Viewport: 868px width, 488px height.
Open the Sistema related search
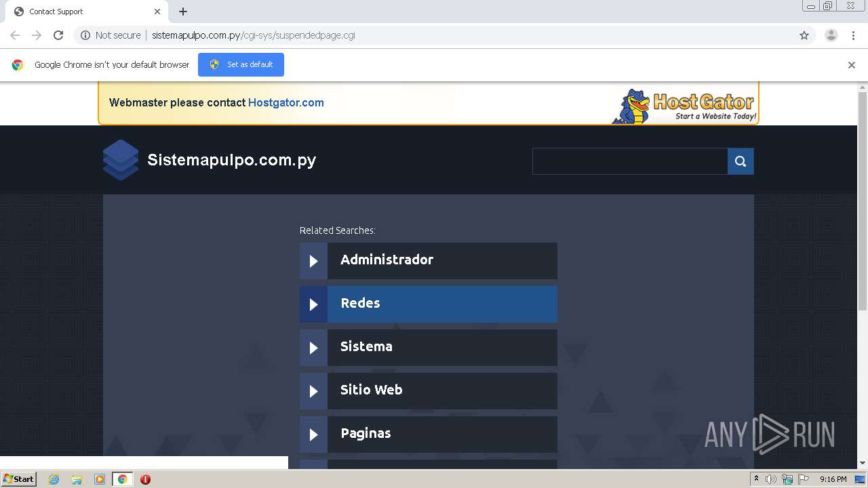coord(429,348)
